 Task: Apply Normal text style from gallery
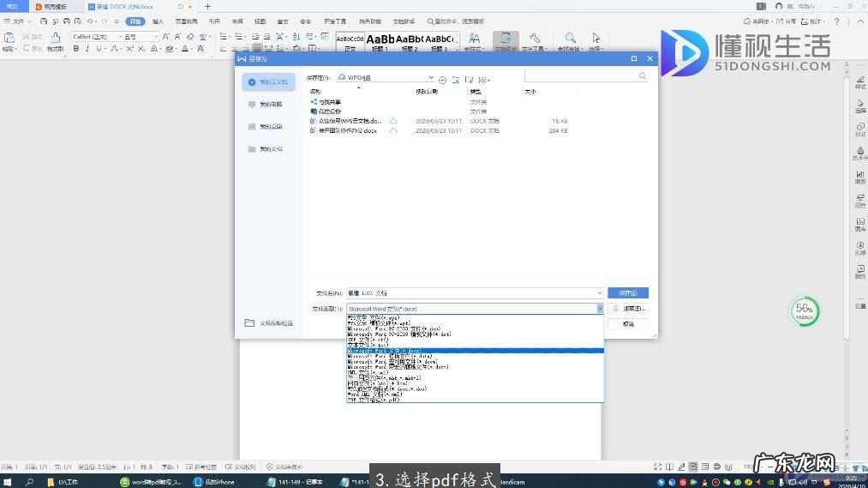tap(350, 42)
